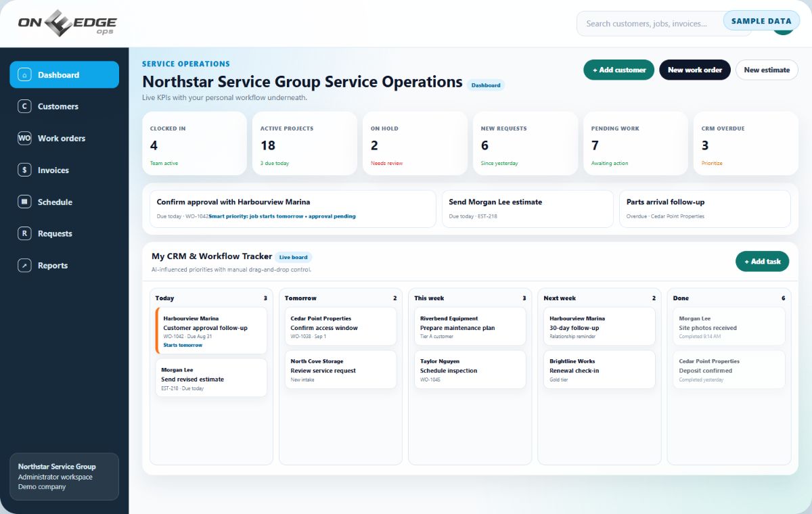This screenshot has height=514, width=812.
Task: Select 'Renewal check-in' task card
Action: point(600,369)
